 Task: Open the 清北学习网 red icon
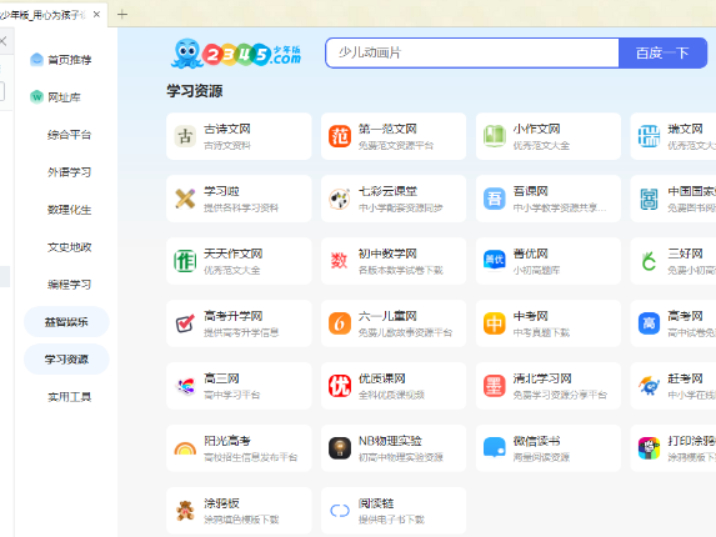tap(495, 386)
